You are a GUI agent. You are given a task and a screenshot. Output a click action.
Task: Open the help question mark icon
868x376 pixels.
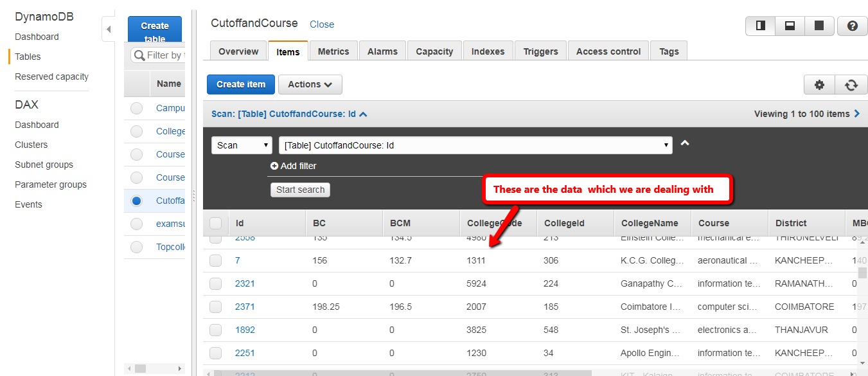click(853, 26)
